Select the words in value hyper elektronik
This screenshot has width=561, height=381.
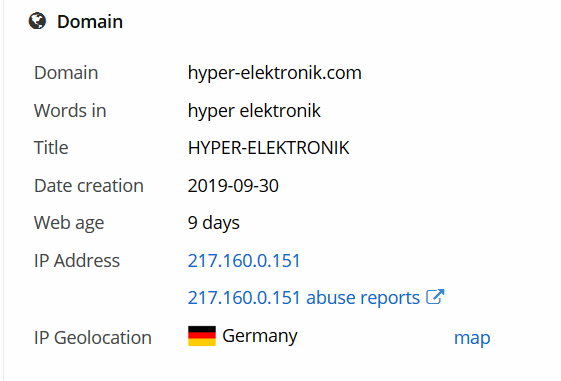254,111
